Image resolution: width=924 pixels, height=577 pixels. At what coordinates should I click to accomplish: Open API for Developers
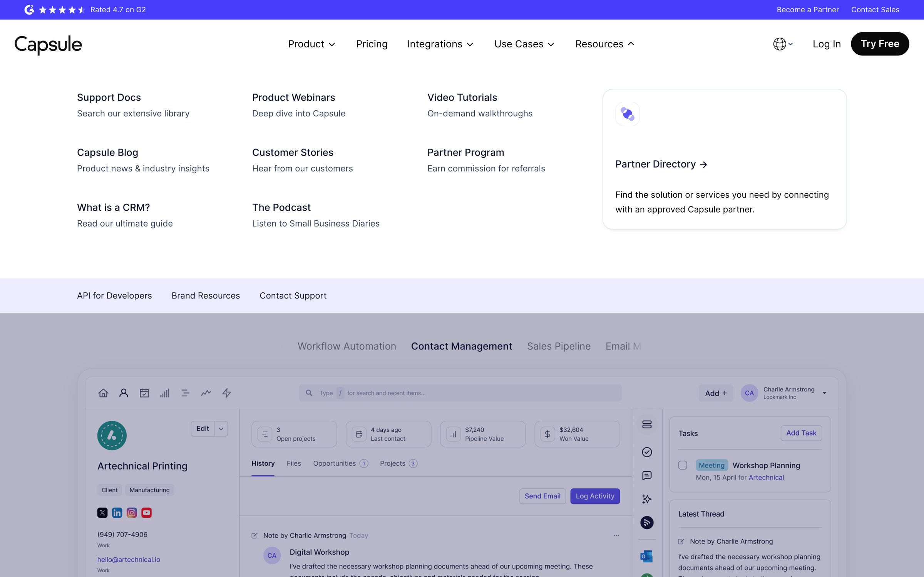pos(114,295)
